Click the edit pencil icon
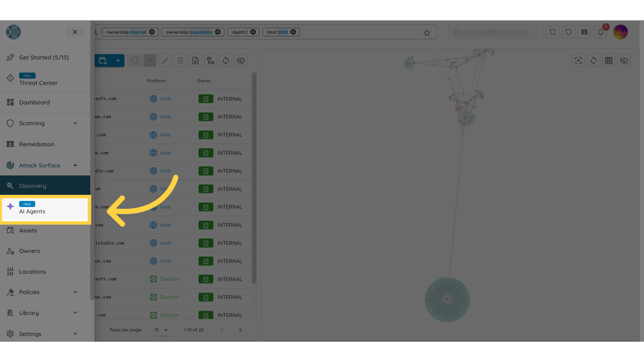 [165, 61]
